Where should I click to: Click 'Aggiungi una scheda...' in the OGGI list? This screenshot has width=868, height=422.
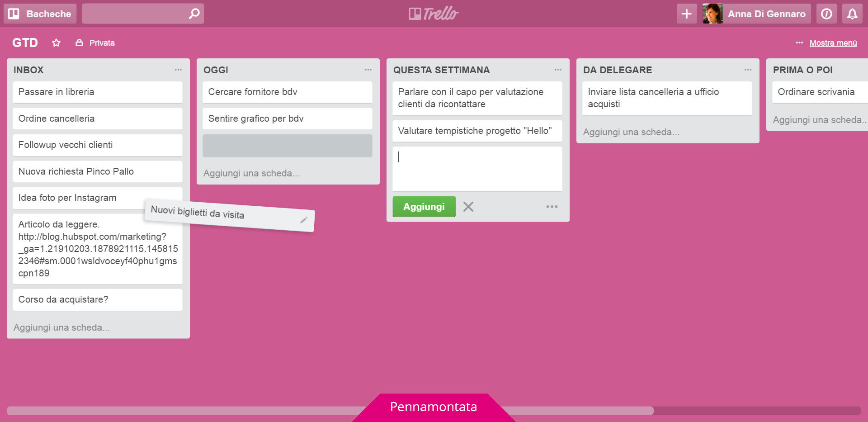coord(252,173)
